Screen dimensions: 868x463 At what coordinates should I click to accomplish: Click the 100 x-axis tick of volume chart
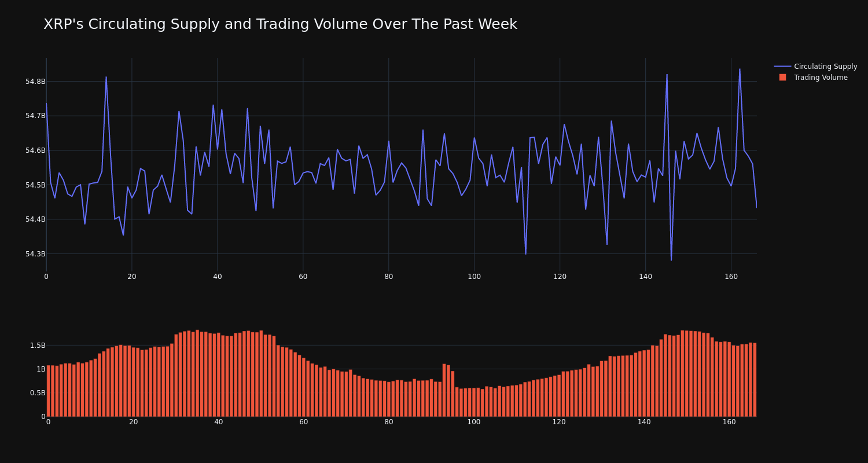point(474,422)
